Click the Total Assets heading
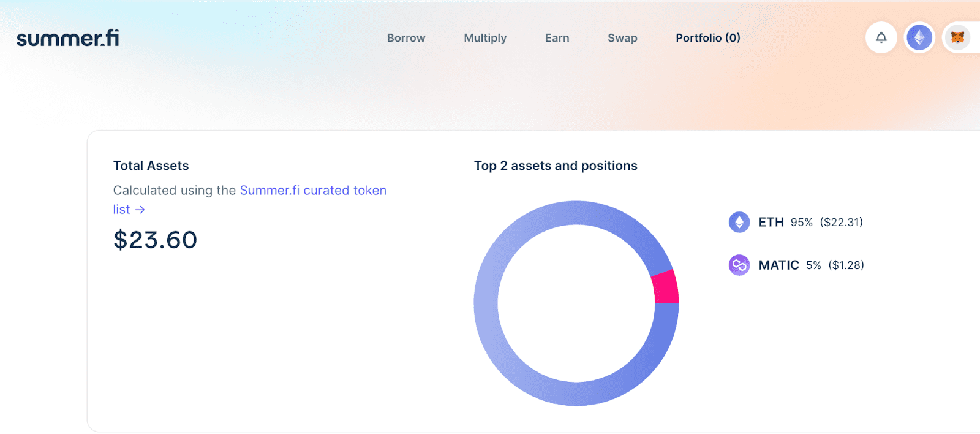980x434 pixels. tap(151, 166)
